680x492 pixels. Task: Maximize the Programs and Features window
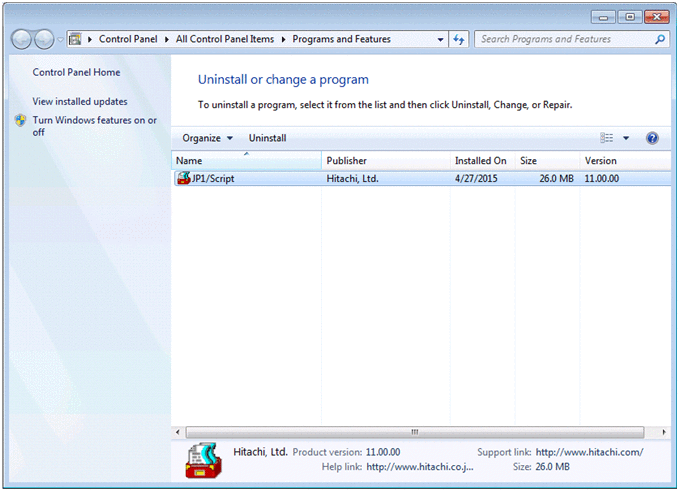pyautogui.click(x=630, y=17)
